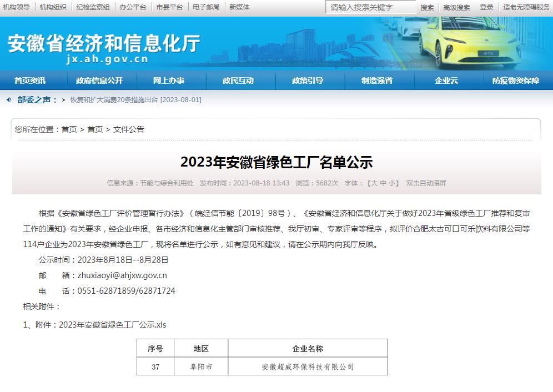553x392 pixels.
Task: Click the yellow car banner image
Action: [469, 43]
